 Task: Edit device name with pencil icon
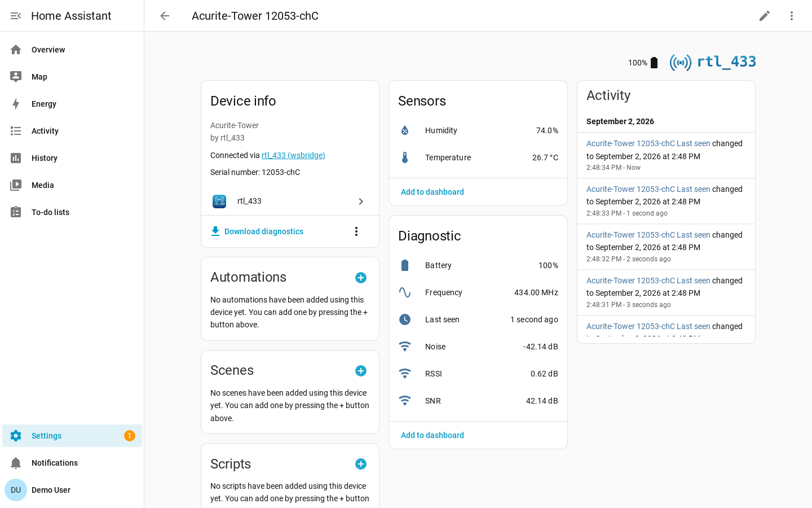point(765,16)
